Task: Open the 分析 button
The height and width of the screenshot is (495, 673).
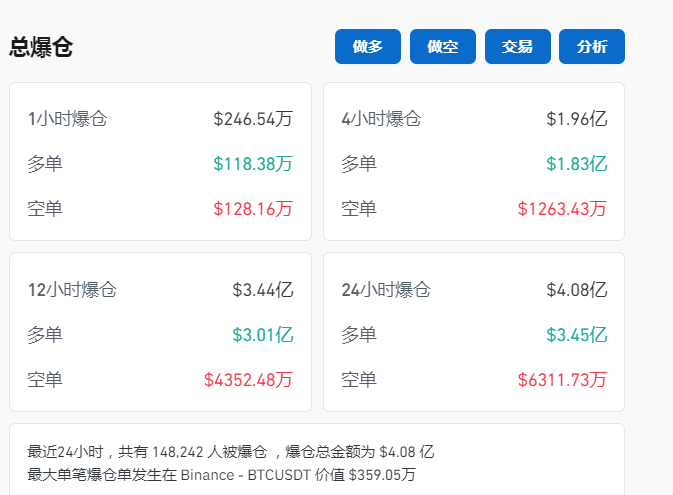Action: (592, 47)
